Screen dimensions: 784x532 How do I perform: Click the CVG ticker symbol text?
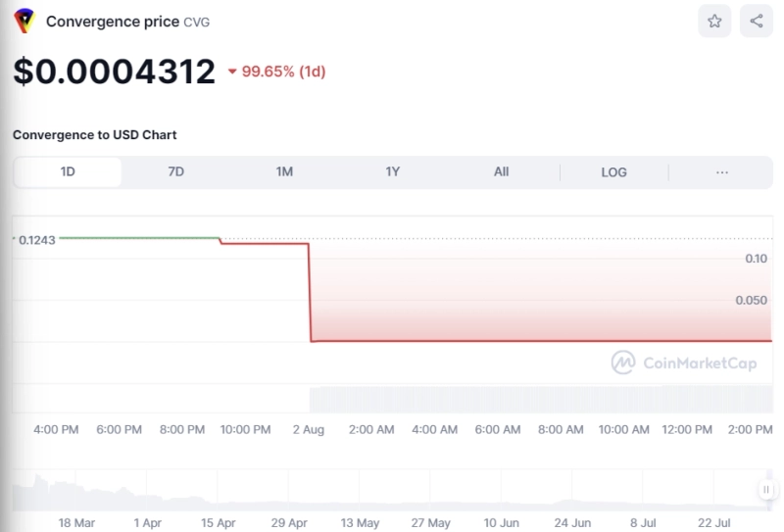197,22
